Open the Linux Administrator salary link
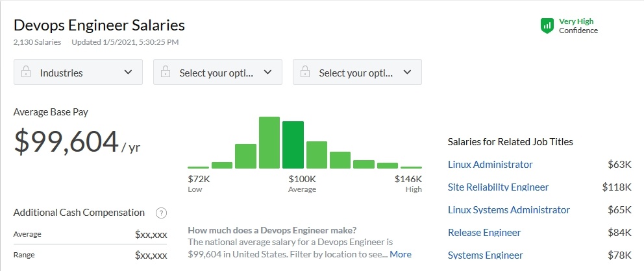 pyautogui.click(x=489, y=165)
